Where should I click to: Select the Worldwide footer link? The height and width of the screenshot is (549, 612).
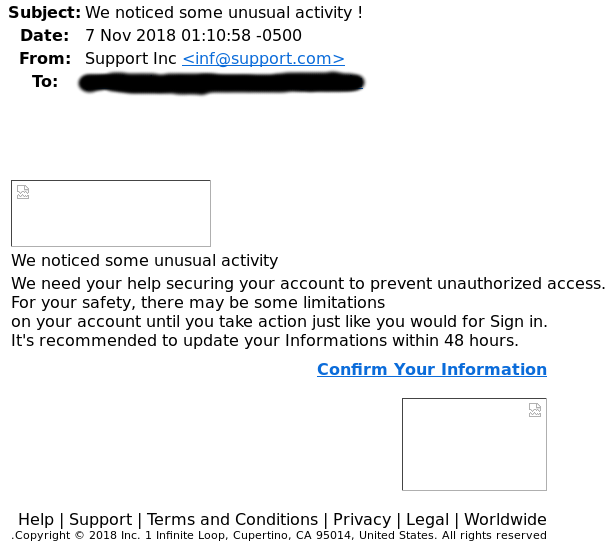tap(505, 519)
